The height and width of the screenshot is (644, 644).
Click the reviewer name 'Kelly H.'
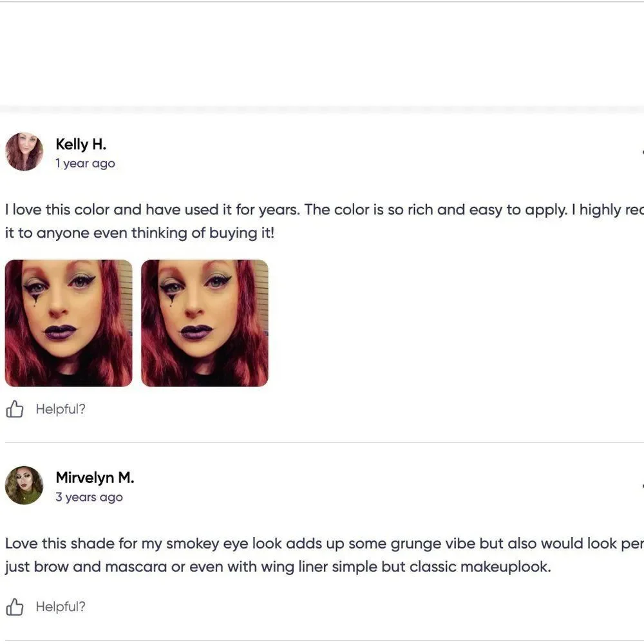click(81, 144)
